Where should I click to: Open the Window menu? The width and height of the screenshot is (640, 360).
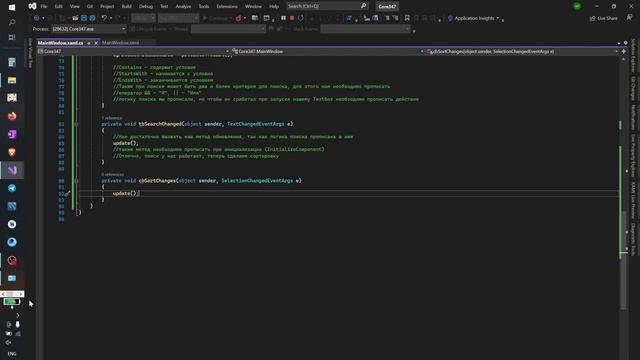click(253, 7)
